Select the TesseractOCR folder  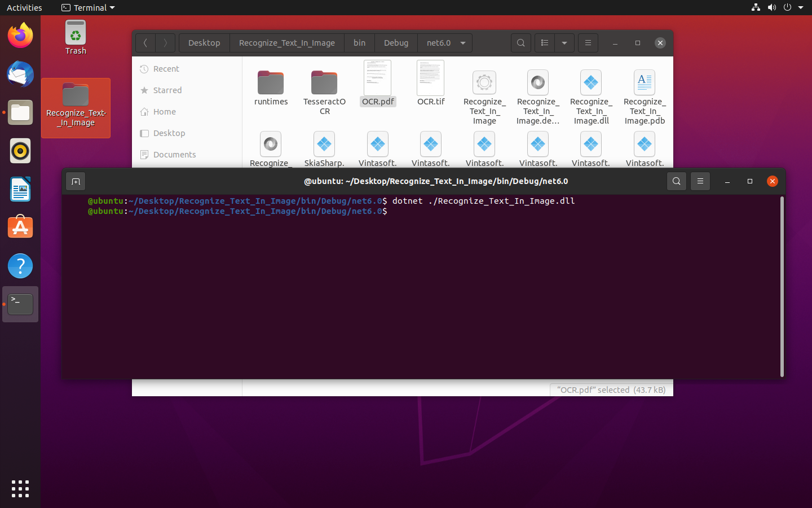[x=324, y=83]
